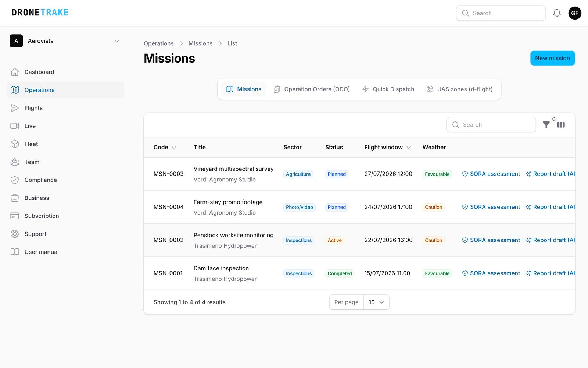Click the missions table search field
588x368 pixels.
click(x=491, y=125)
